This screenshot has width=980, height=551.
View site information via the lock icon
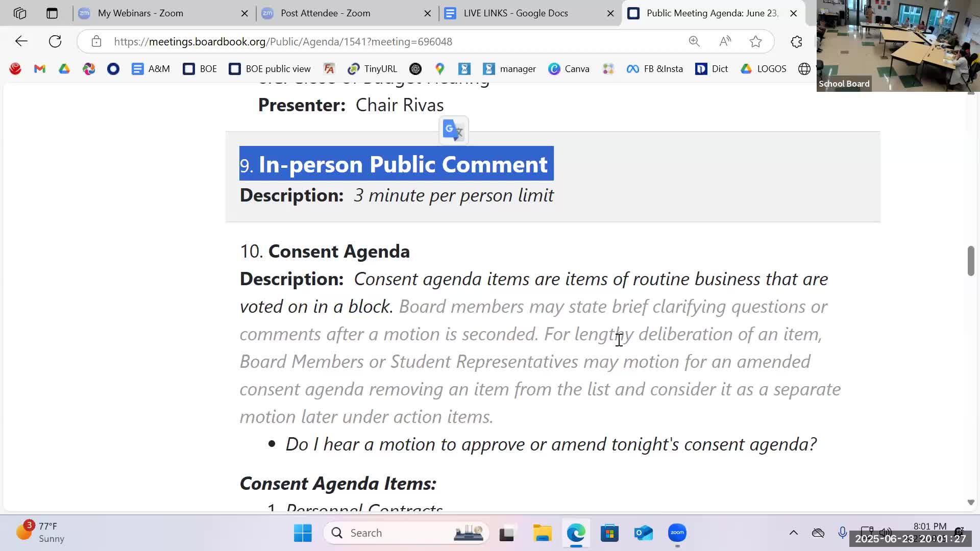click(96, 41)
